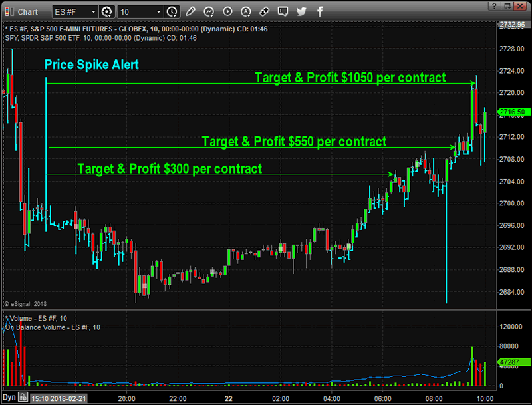Click the 2728.00 price axis label

click(511, 49)
